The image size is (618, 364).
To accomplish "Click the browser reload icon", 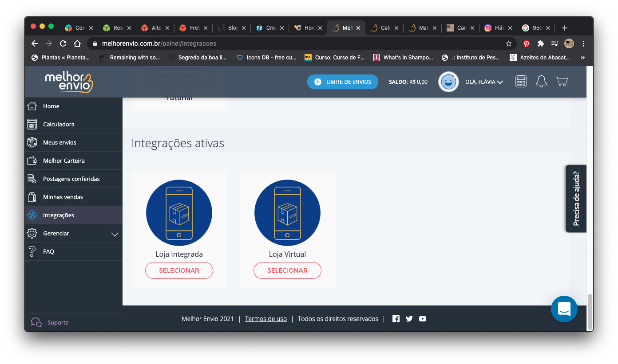I will click(63, 43).
